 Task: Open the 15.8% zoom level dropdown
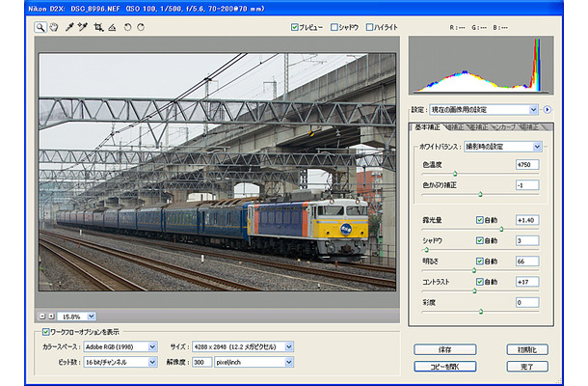(x=76, y=317)
